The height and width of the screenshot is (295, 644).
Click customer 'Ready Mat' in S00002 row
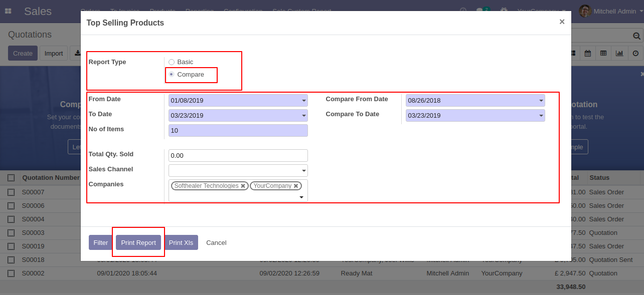tap(357, 273)
